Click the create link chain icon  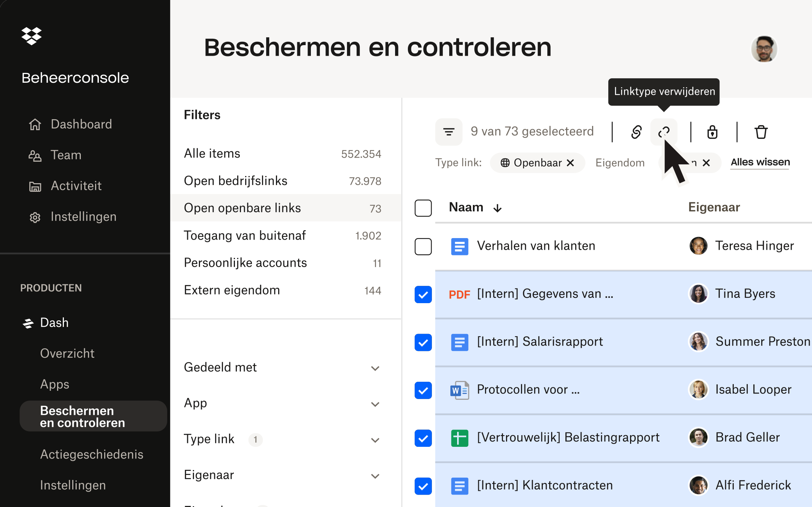(x=636, y=132)
